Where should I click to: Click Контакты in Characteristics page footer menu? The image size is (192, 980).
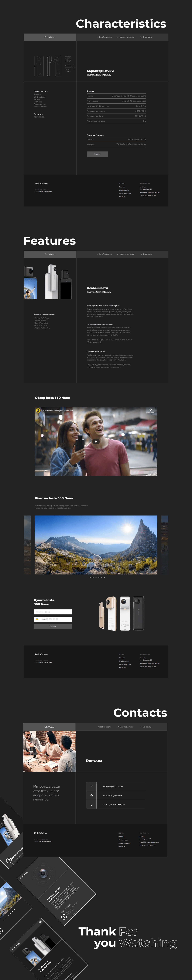123,197
